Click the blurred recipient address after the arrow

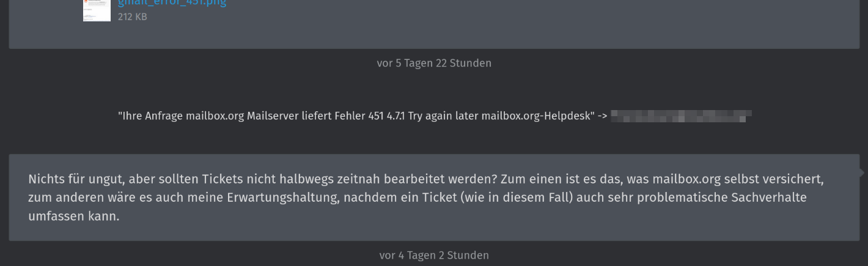pos(681,116)
